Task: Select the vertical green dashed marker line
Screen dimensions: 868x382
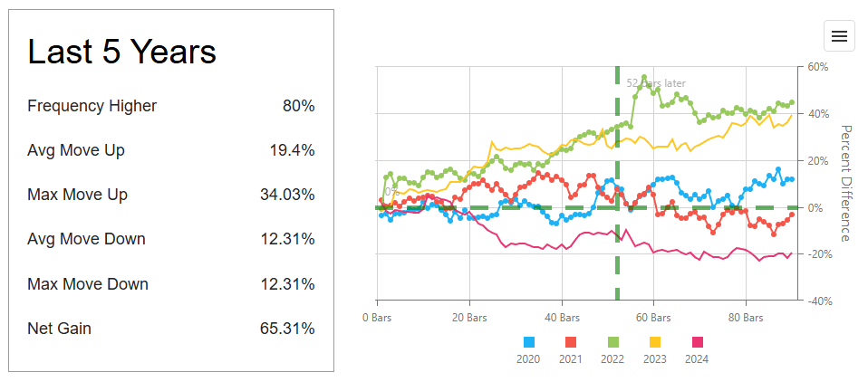Action: coord(618,253)
